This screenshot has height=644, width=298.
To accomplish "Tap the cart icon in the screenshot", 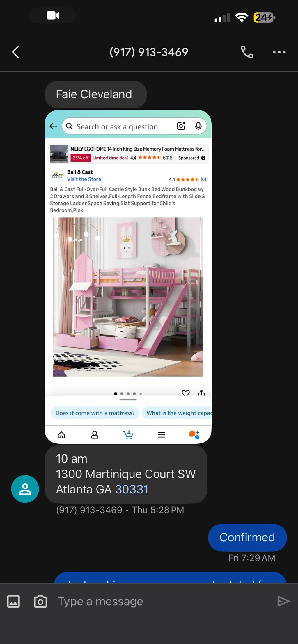I will pyautogui.click(x=128, y=435).
